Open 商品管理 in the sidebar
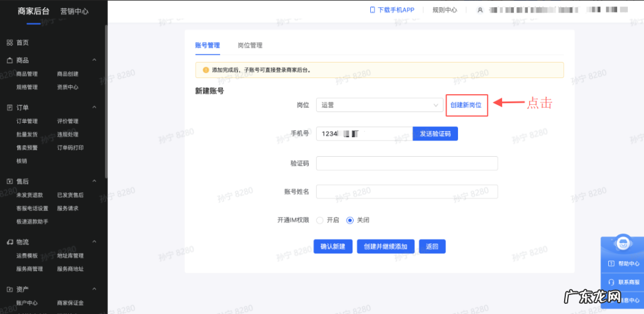 [27, 74]
